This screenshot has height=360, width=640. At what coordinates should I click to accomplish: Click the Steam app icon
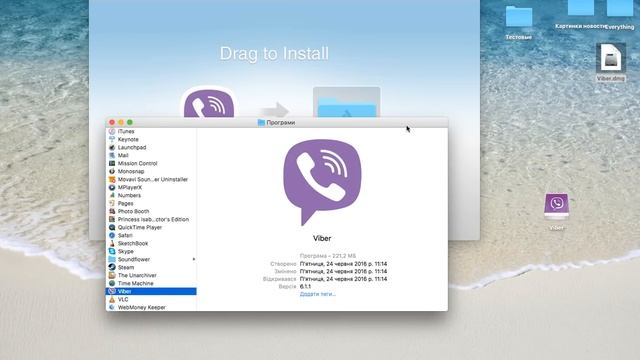click(x=112, y=267)
